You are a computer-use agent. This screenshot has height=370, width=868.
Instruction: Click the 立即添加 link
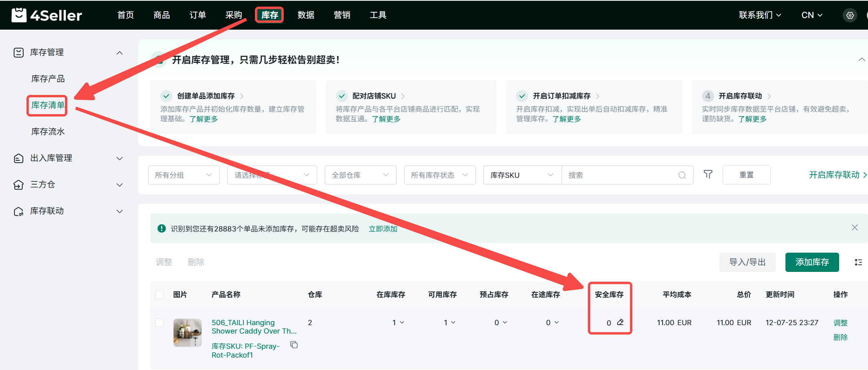click(383, 229)
